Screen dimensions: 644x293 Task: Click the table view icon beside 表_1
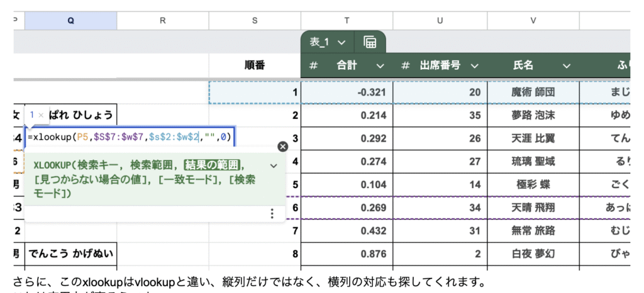(370, 42)
